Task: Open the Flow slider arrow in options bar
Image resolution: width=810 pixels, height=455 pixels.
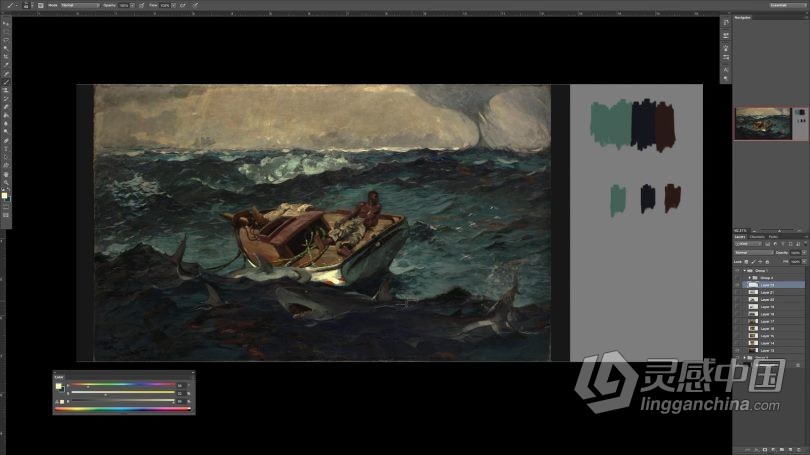Action: pos(174,5)
